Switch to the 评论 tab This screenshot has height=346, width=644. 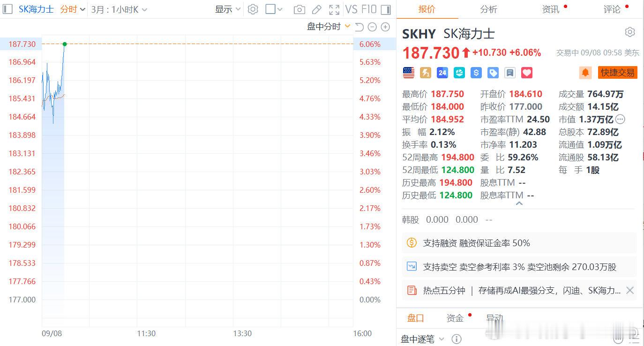pyautogui.click(x=612, y=9)
